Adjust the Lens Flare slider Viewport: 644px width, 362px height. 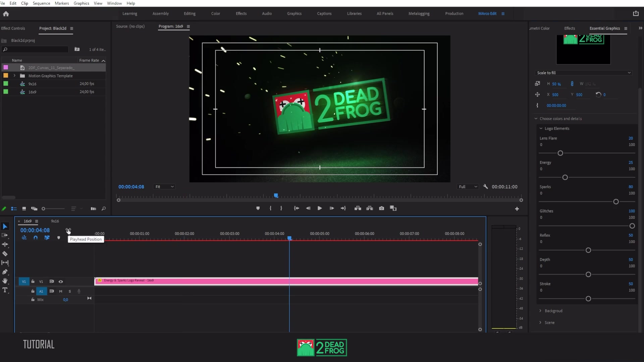coord(560,153)
